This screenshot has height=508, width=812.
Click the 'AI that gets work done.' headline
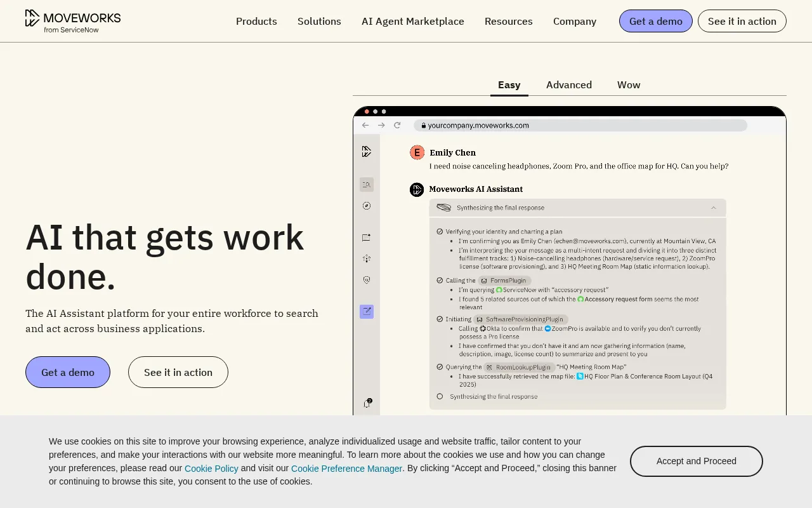point(165,257)
